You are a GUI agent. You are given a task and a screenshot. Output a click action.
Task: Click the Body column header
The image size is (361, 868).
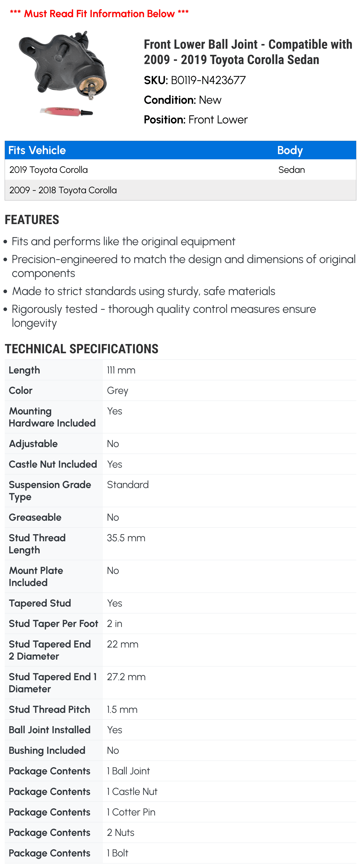click(x=290, y=150)
